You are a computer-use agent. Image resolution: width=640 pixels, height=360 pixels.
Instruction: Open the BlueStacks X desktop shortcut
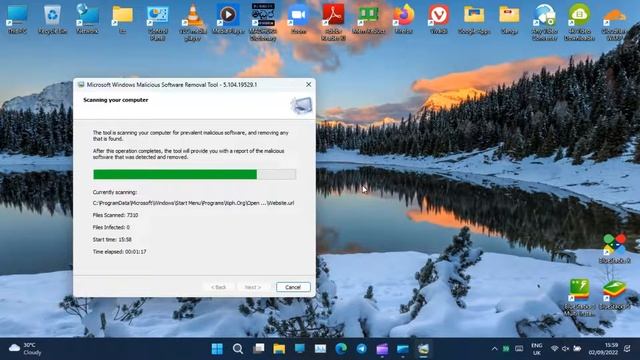615,248
